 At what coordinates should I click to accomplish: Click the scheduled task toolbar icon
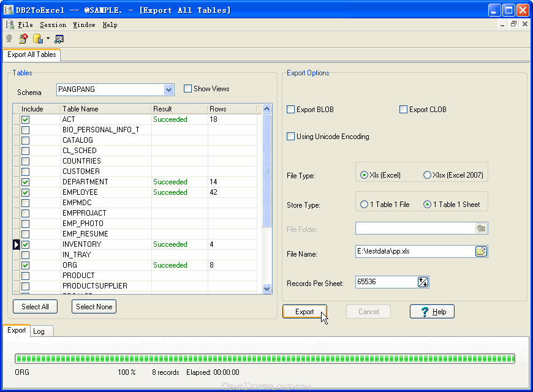click(59, 39)
